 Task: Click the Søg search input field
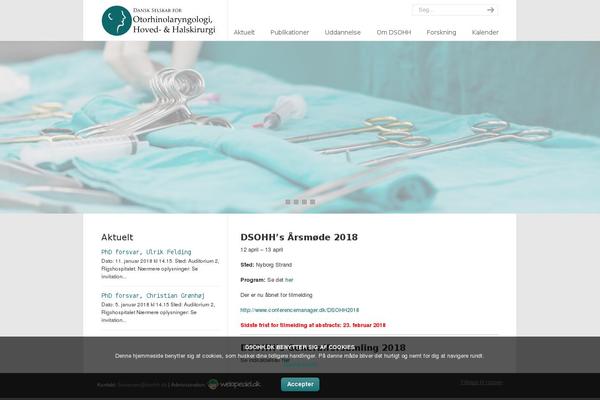tap(449, 10)
